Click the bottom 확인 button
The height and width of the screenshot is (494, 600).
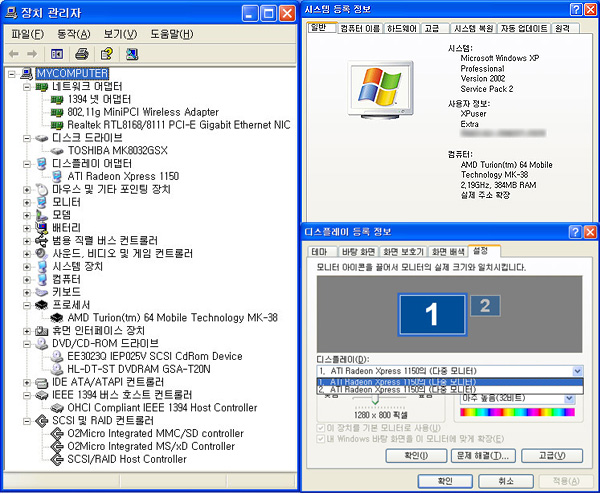[x=445, y=481]
